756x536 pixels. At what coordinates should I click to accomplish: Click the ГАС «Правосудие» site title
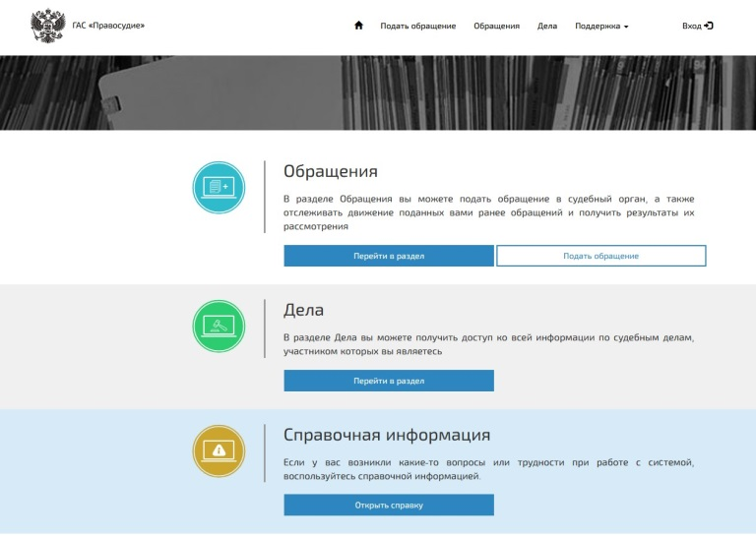(108, 26)
